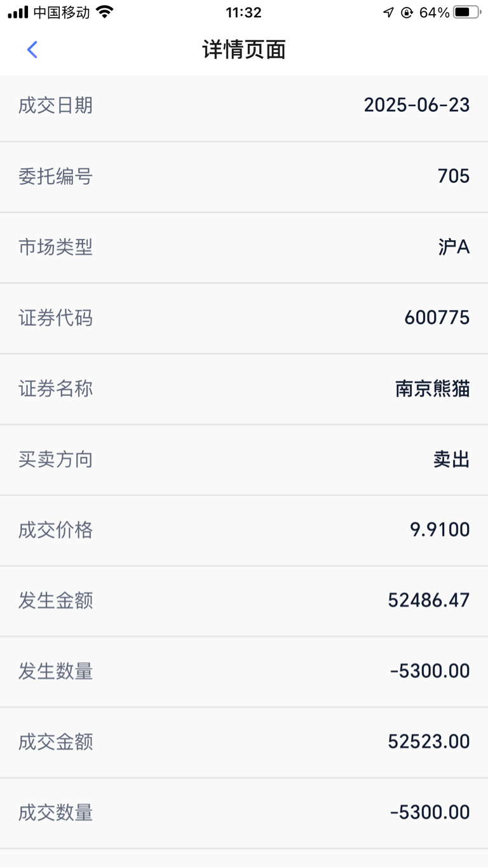Screen dimensions: 488x868
Task: Tap the location arrow status icon
Action: [x=388, y=12]
